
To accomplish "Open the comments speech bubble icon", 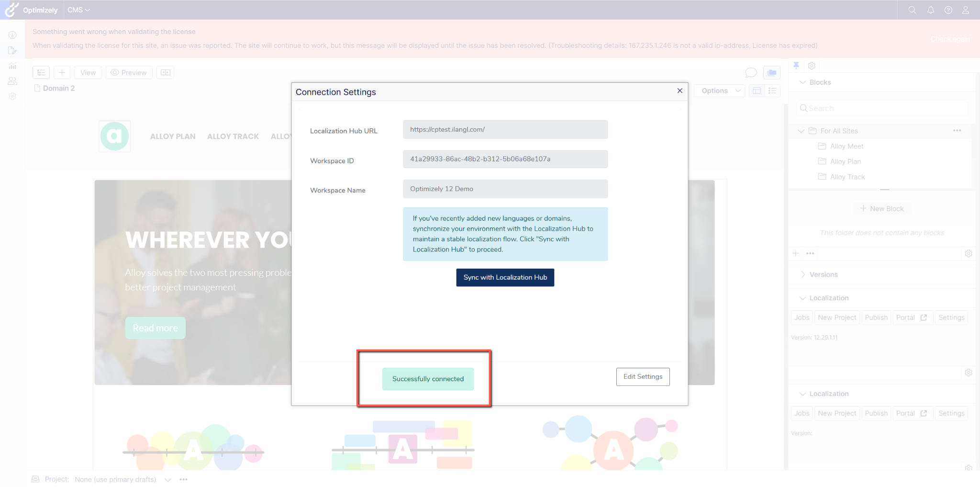I will point(751,72).
